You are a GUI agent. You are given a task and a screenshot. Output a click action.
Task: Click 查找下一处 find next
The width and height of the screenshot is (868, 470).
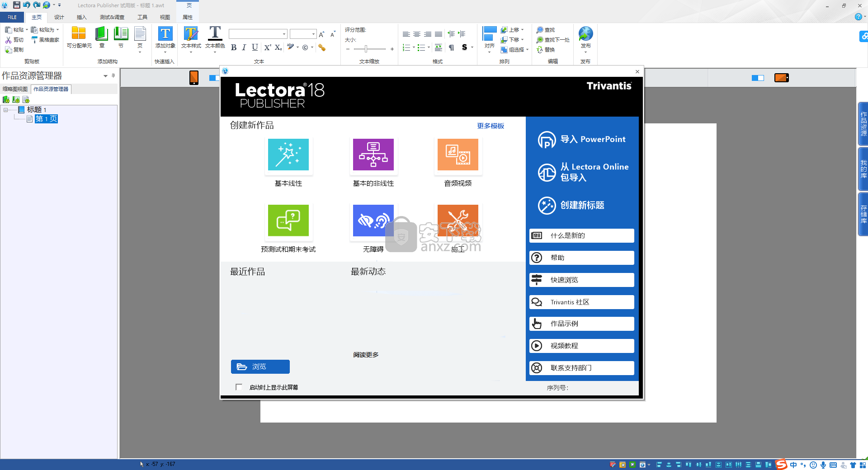(553, 40)
